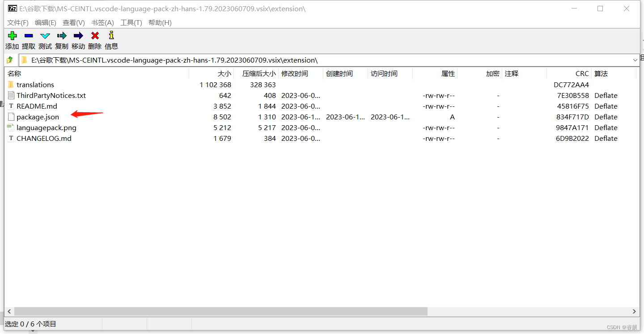The height and width of the screenshot is (334, 644).
Task: Click attribute A in package.json row
Action: (452, 117)
